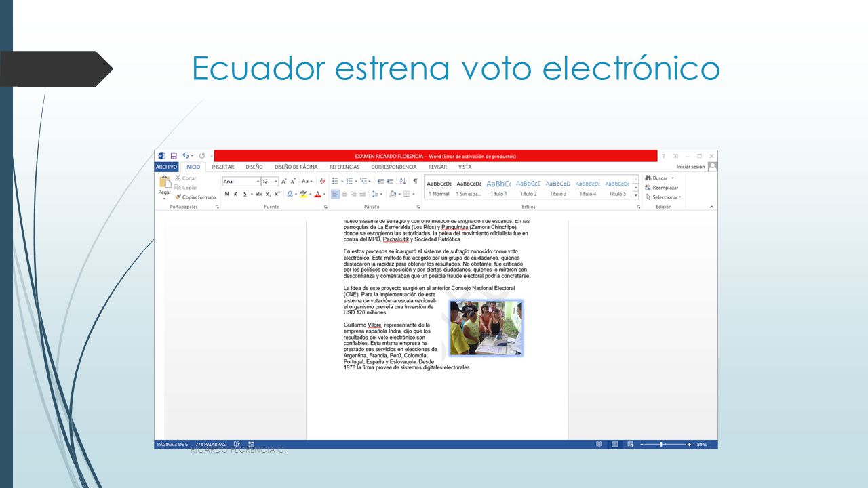Click the 80 % zoom level

point(701,444)
